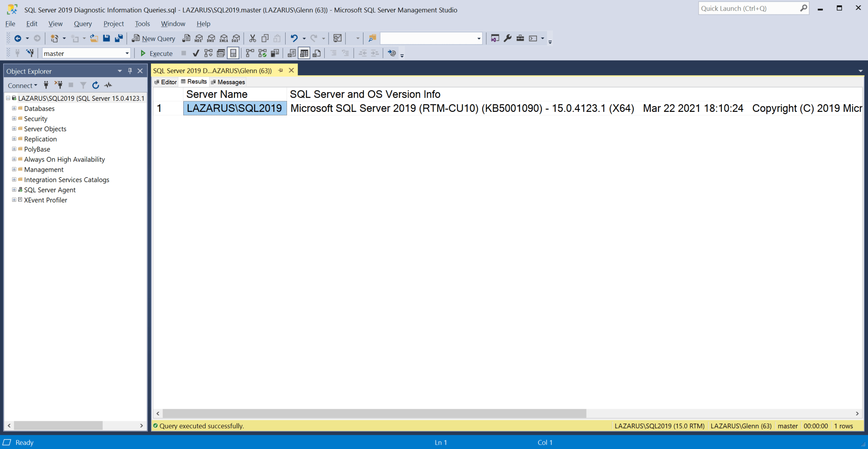Toggle Results to Grid mode
Viewport: 868px width, 449px height.
304,53
